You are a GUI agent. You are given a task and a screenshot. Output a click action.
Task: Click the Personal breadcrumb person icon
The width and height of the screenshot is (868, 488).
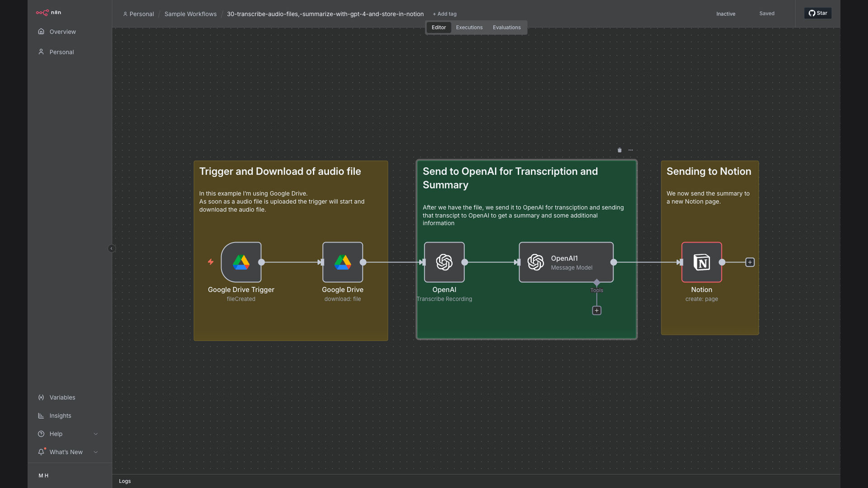125,14
